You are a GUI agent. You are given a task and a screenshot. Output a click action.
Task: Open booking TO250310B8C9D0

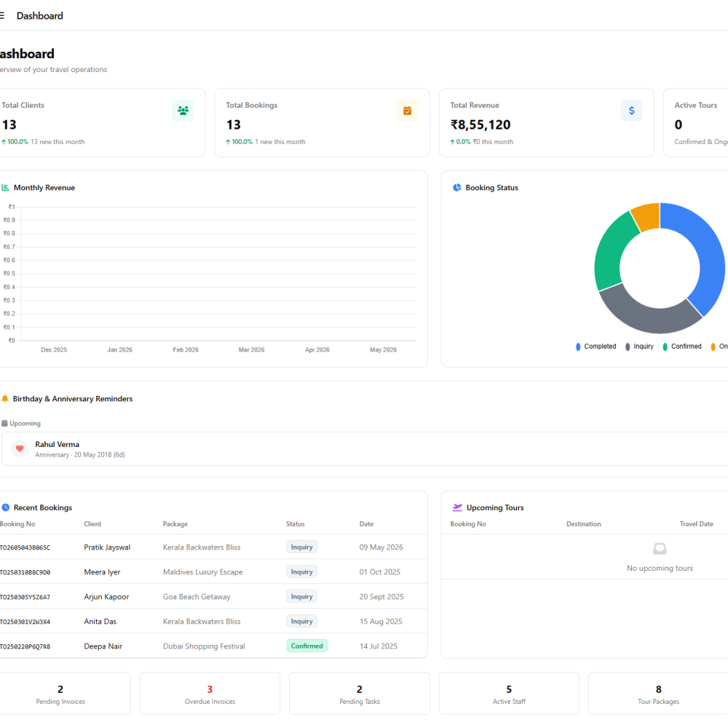click(25, 572)
